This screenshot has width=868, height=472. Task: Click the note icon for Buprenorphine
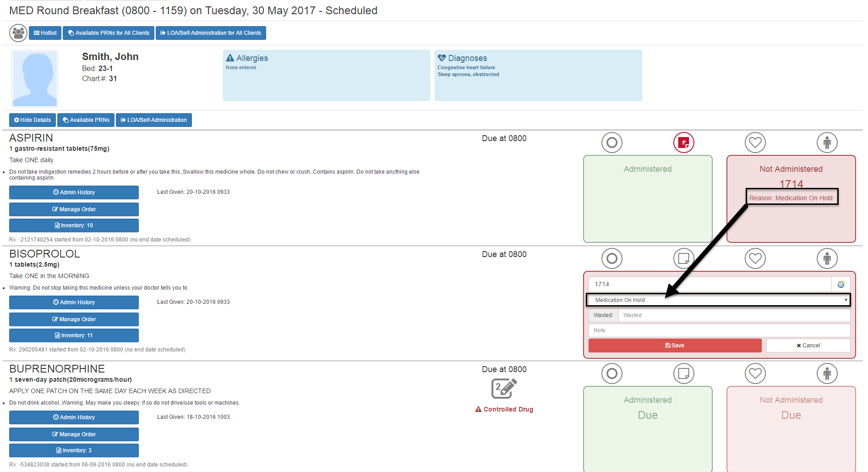[x=683, y=373]
